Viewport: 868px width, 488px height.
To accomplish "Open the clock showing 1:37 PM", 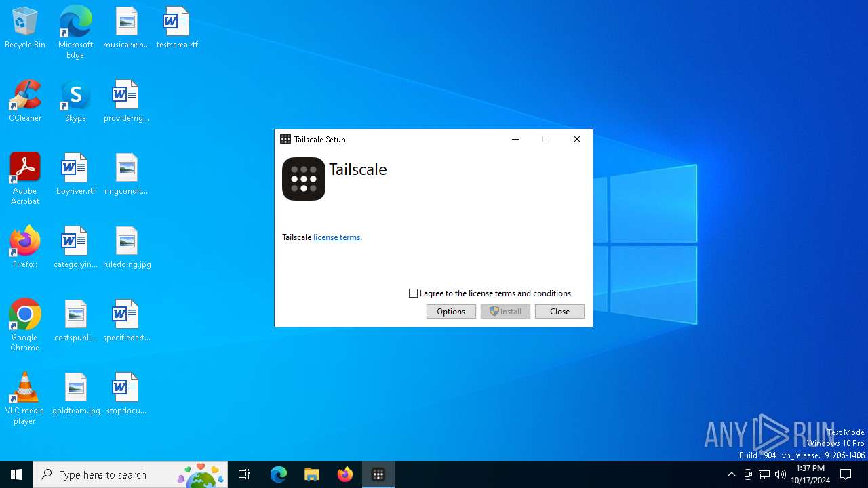I will coord(810,474).
